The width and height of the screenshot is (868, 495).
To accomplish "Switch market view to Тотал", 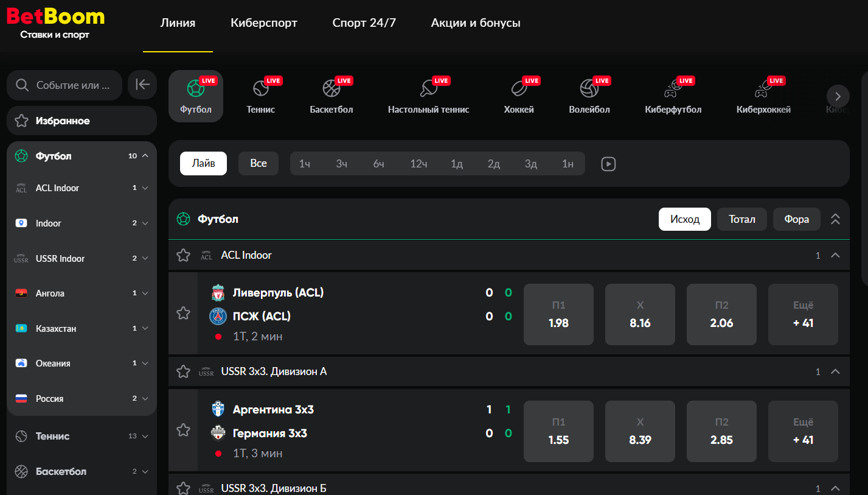I will (742, 219).
